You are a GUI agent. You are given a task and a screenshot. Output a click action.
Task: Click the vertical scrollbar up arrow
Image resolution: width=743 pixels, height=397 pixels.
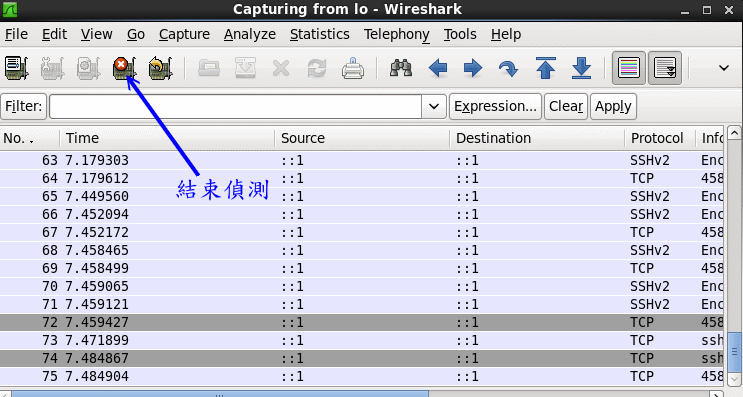coord(734,133)
